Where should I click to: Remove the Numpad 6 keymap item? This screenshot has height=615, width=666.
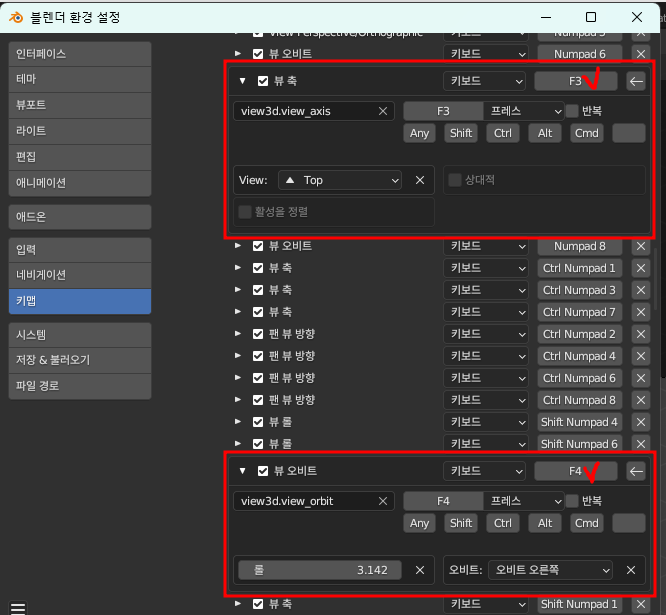point(641,54)
